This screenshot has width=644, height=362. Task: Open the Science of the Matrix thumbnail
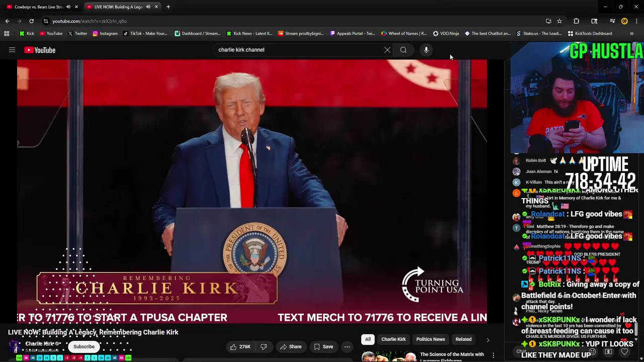[388, 357]
